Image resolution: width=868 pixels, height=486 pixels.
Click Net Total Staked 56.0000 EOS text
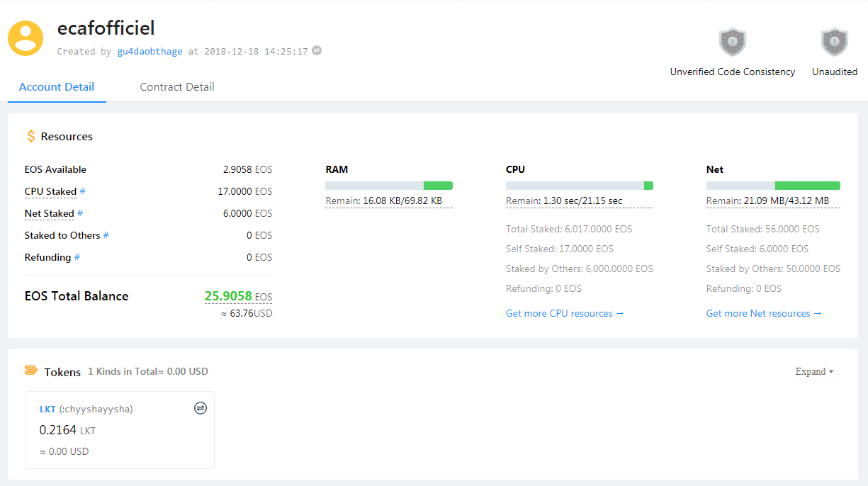[763, 229]
